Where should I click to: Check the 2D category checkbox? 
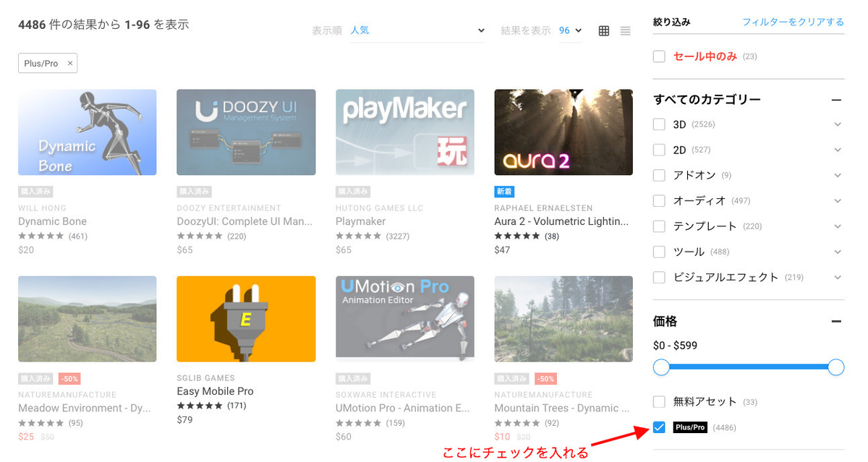click(659, 150)
